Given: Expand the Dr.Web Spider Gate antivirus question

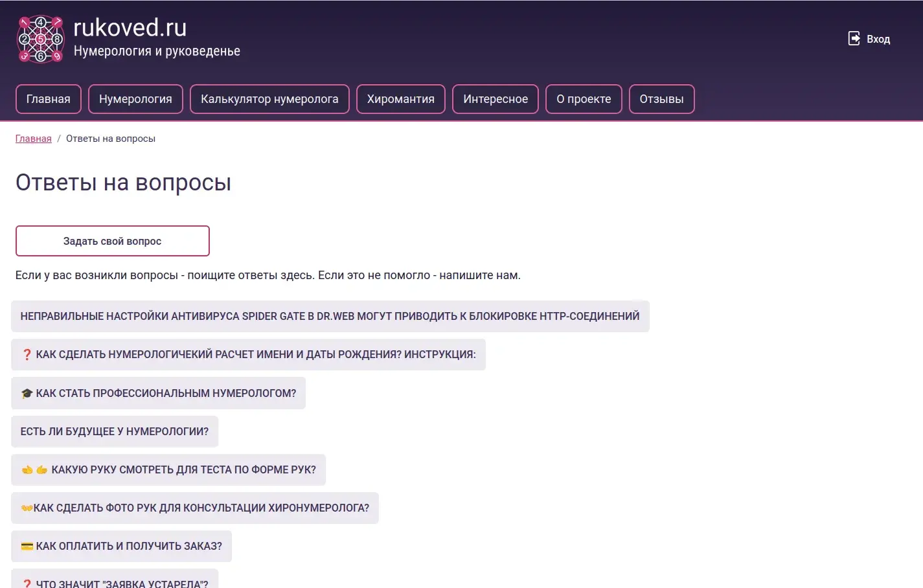Looking at the screenshot, I should point(330,316).
